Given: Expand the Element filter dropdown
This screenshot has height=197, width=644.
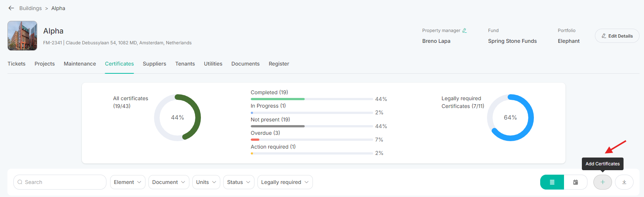Looking at the screenshot, I should [128, 182].
